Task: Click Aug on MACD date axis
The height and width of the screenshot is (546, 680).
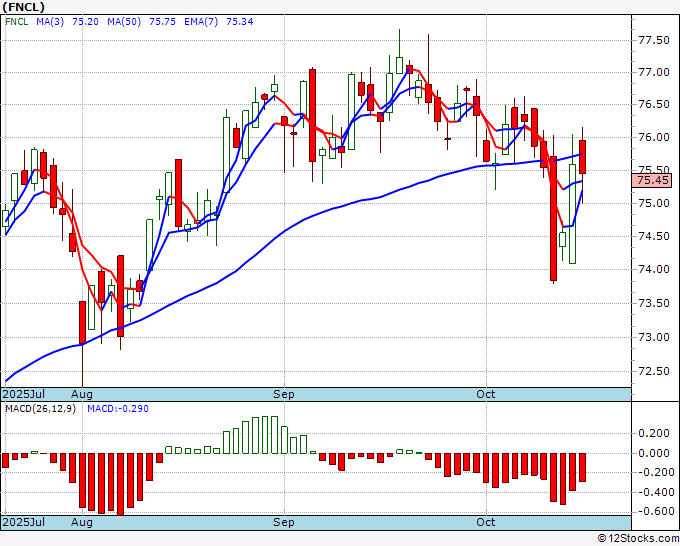Action: pos(82,522)
